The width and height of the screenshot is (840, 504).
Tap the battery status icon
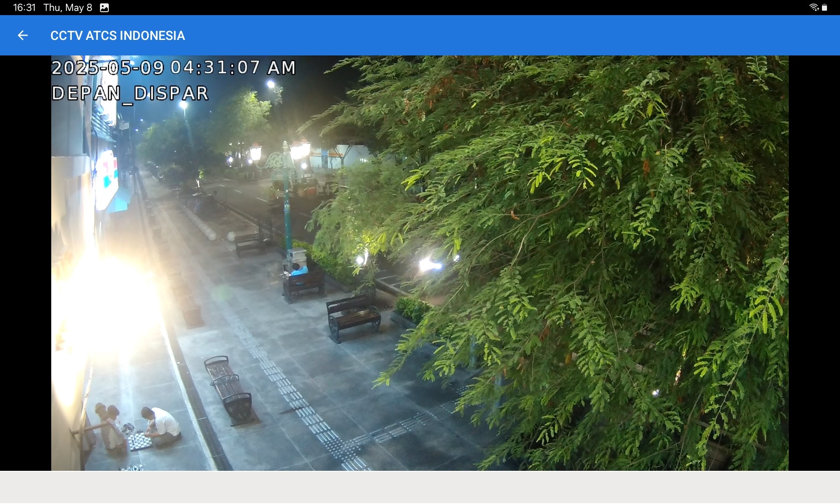824,8
